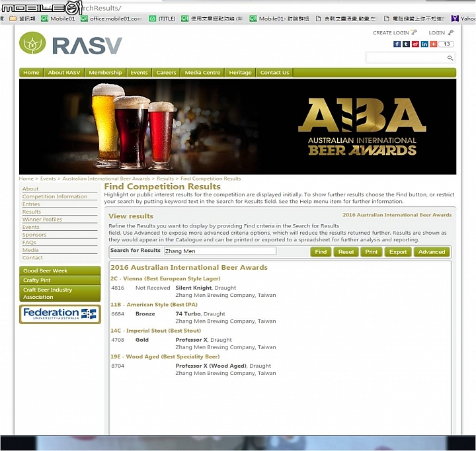The height and width of the screenshot is (451, 476).
Task: Open Media in the sidebar
Action: click(30, 250)
